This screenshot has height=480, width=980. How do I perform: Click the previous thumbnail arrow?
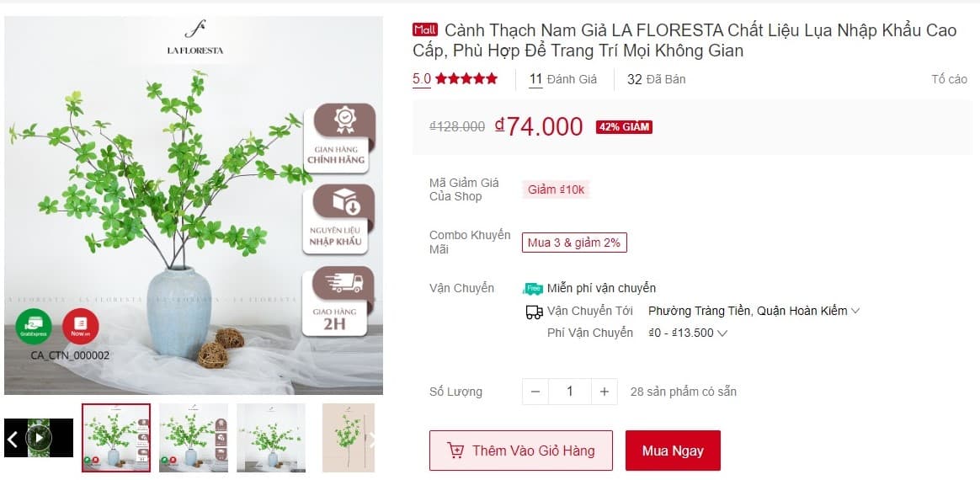pyautogui.click(x=12, y=440)
